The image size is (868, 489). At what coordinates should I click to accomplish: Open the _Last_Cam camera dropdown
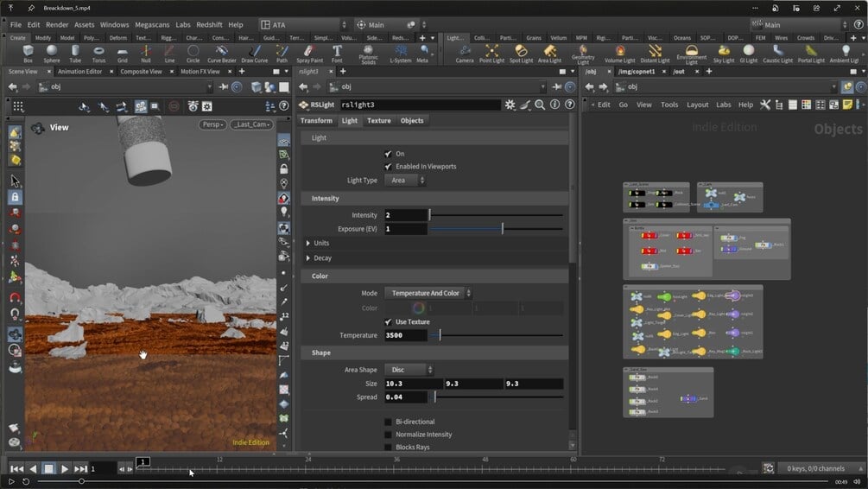tap(252, 124)
